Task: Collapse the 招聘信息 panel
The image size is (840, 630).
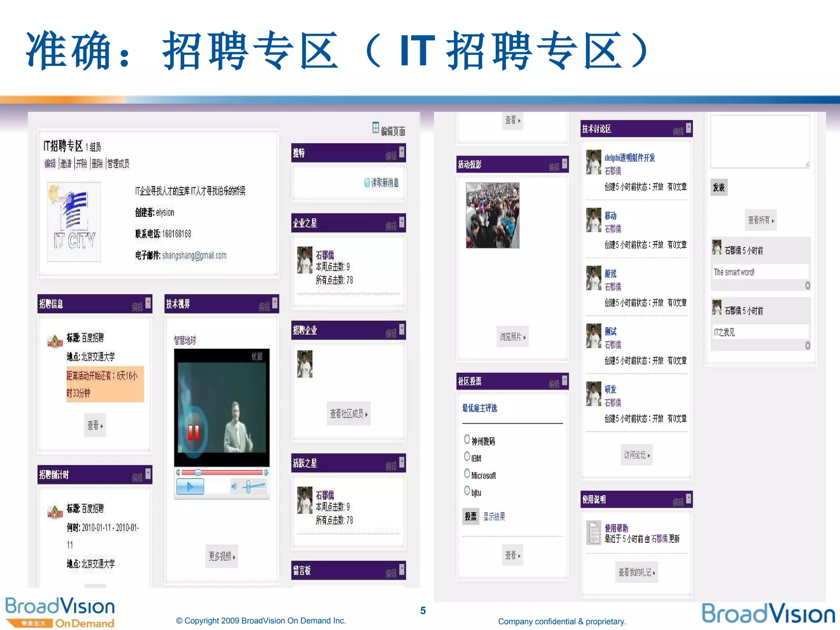Action: (x=148, y=303)
